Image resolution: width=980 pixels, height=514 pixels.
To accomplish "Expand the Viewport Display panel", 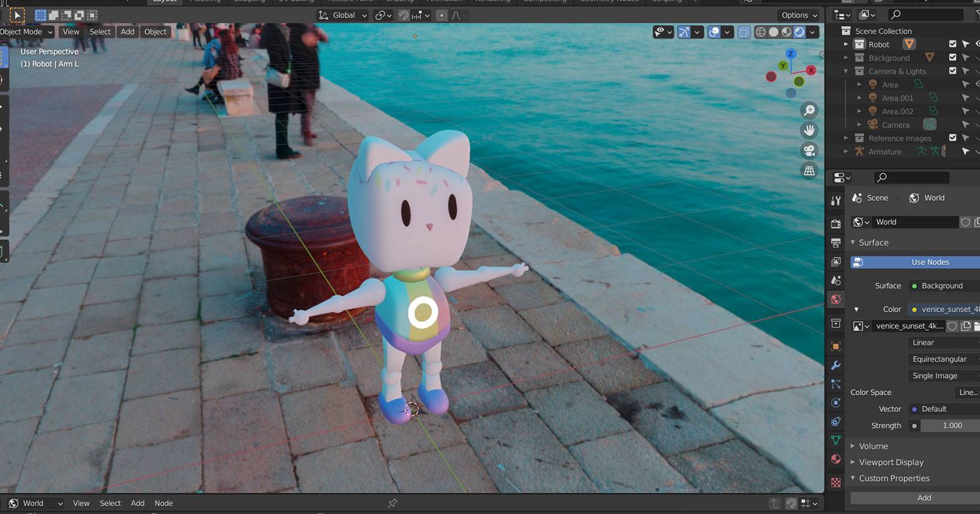I will (853, 462).
